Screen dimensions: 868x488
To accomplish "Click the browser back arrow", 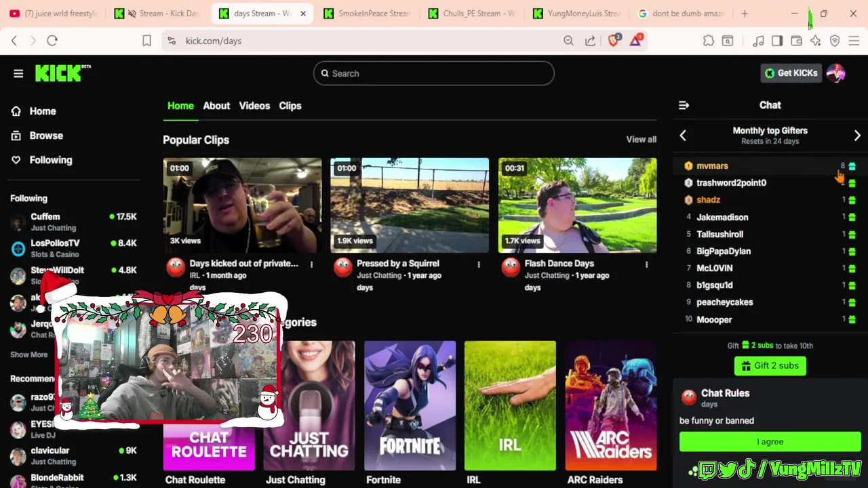I will [x=14, y=41].
